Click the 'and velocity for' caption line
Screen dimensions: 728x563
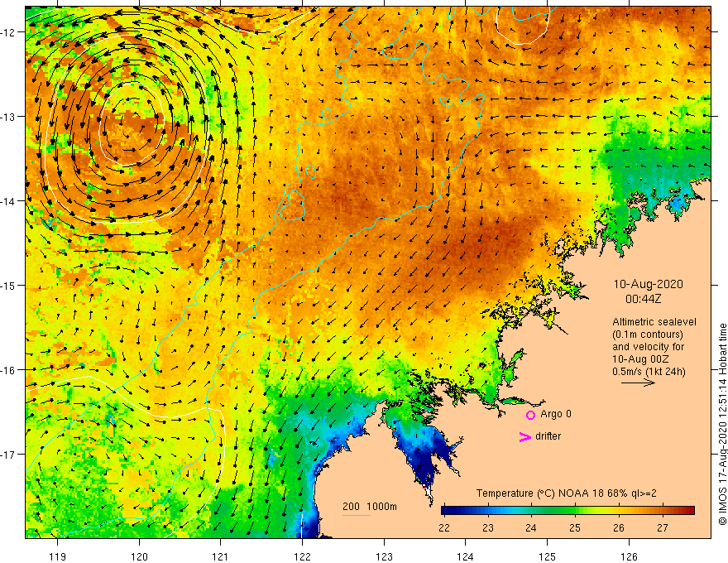[x=648, y=347]
